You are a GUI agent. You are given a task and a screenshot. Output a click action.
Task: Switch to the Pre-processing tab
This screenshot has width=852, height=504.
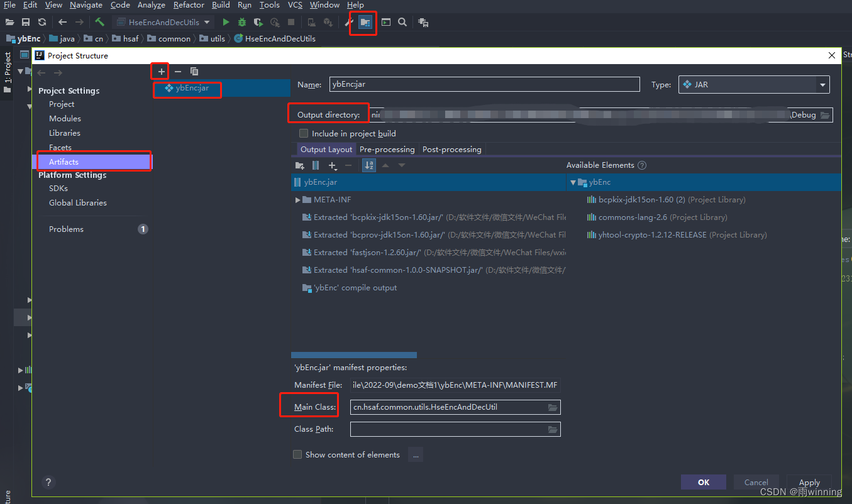pyautogui.click(x=387, y=150)
